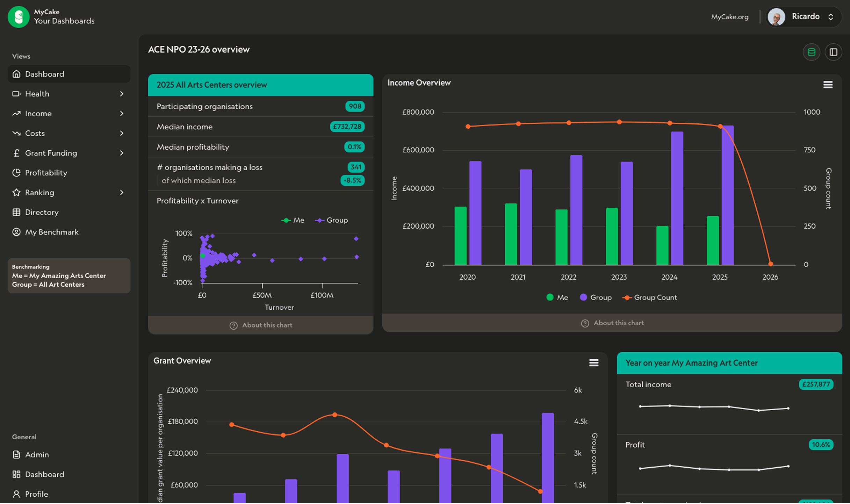Click the 2026 Group Count line point
Viewport: 850px width, 504px height.
coord(770,264)
